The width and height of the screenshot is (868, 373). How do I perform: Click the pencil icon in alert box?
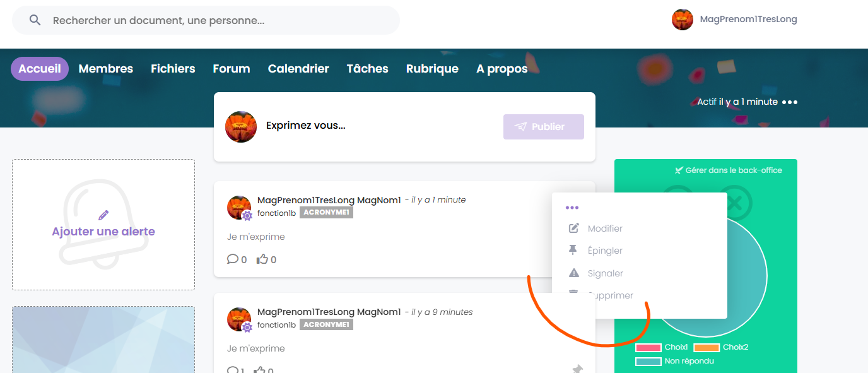point(103,215)
